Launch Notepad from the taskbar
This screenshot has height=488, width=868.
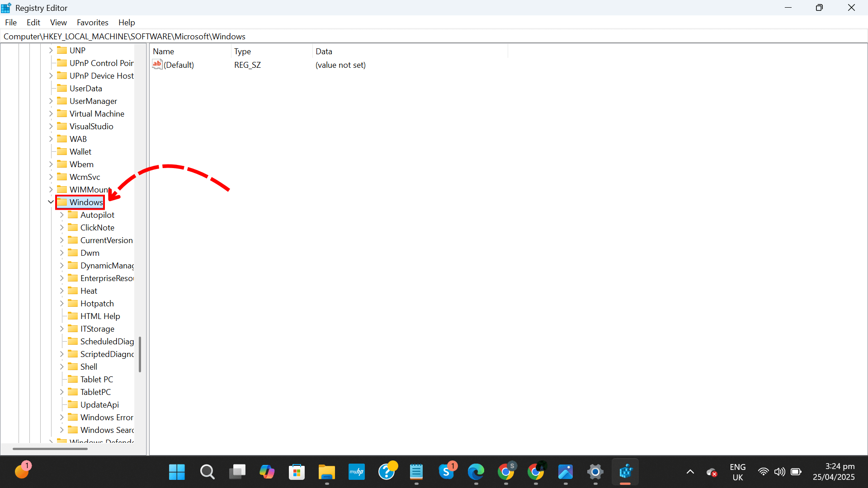coord(417,471)
